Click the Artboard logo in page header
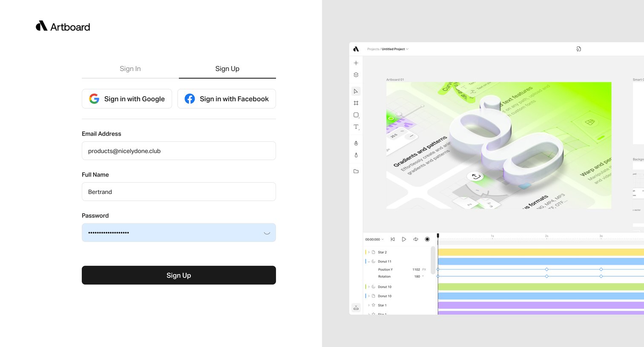Screen dimensions: 644x347 tap(63, 26)
